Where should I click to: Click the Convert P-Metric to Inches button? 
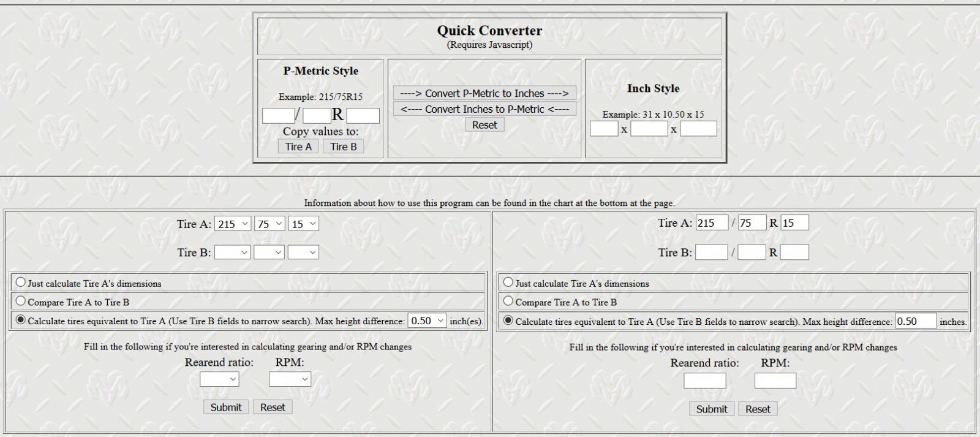pyautogui.click(x=484, y=93)
